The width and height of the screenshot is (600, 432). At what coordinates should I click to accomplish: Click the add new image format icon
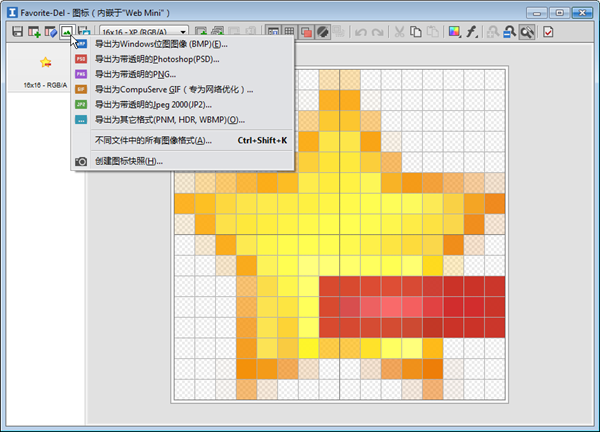tap(34, 32)
